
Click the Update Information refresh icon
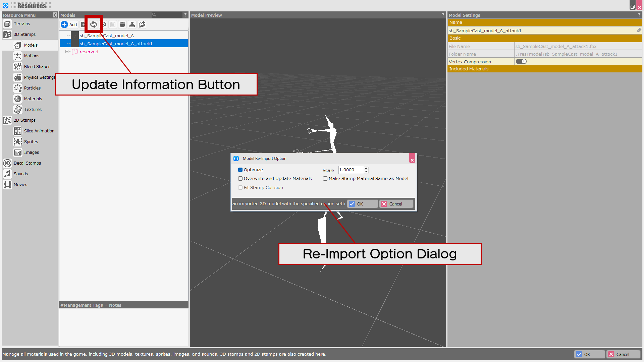[x=94, y=24]
